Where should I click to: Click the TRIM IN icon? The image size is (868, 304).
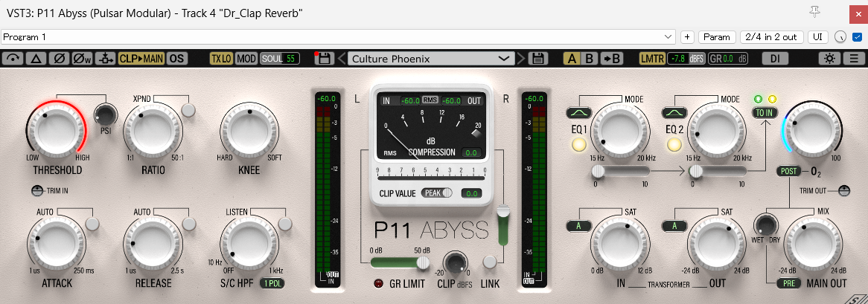point(36,191)
